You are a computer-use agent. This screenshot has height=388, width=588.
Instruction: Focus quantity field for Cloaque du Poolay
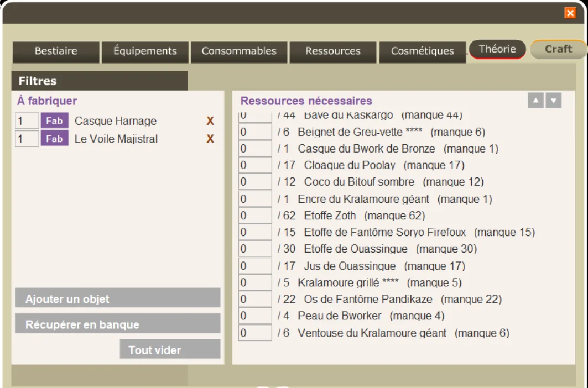click(x=255, y=165)
